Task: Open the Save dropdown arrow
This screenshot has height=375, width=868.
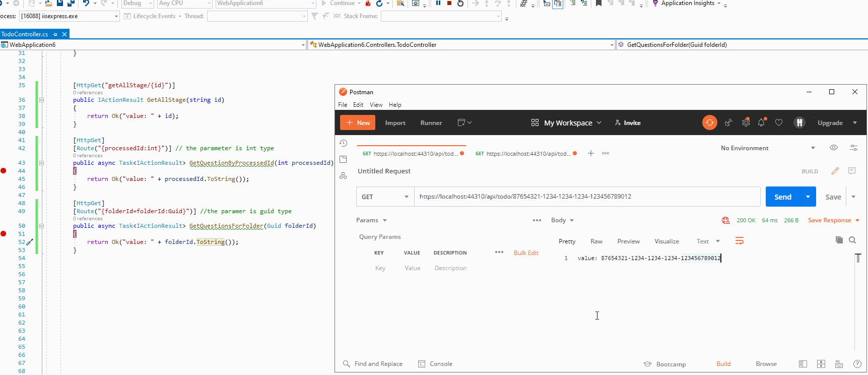Action: click(x=853, y=197)
